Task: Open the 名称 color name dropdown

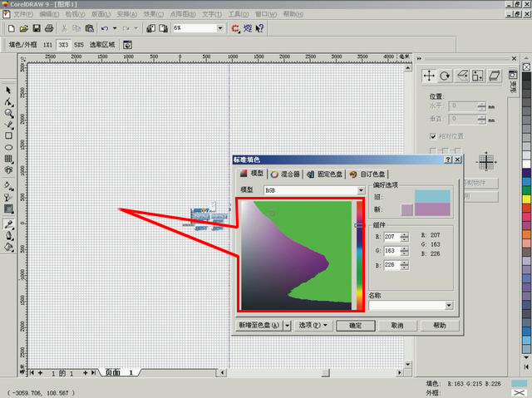Action: click(449, 306)
